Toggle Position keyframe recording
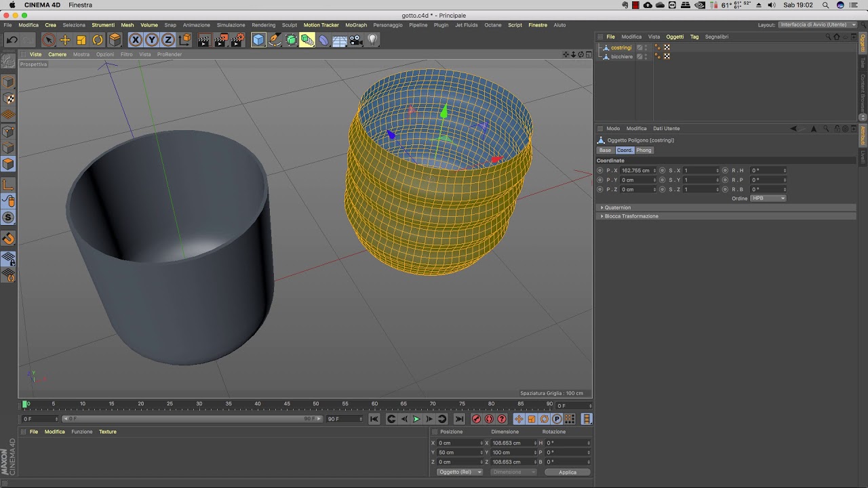This screenshot has width=868, height=488. 519,419
